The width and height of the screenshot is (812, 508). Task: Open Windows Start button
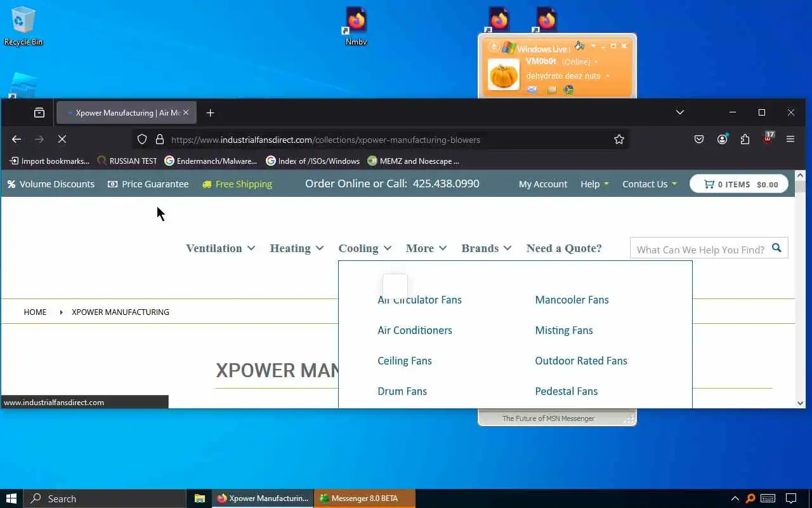(11, 498)
